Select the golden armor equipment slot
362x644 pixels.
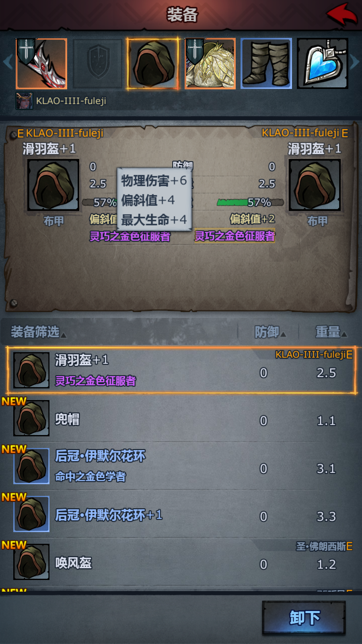[210, 64]
